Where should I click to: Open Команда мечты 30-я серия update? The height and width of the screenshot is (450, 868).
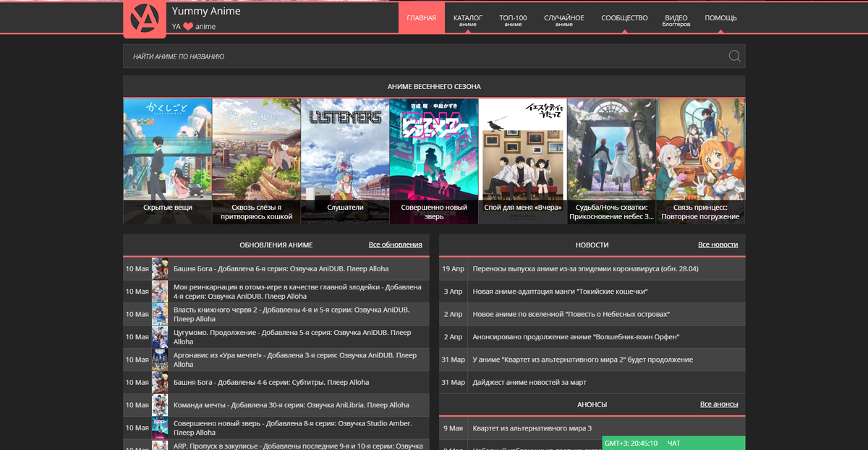[x=291, y=405]
